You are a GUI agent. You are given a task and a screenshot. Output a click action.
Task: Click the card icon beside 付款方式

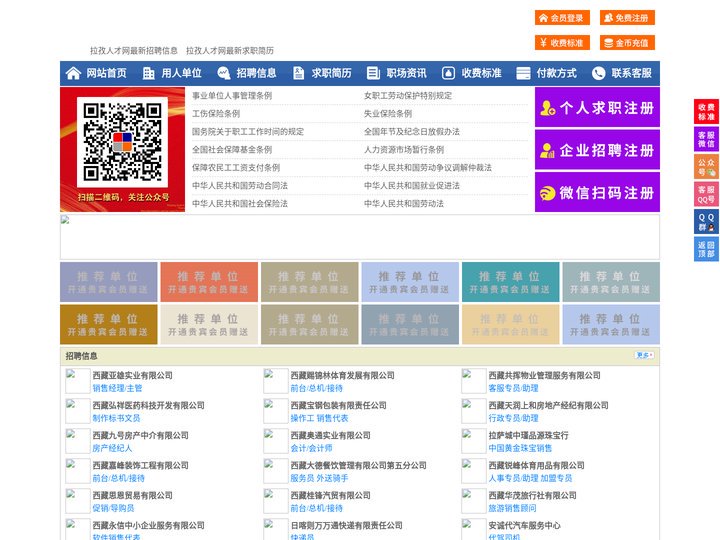pos(523,73)
